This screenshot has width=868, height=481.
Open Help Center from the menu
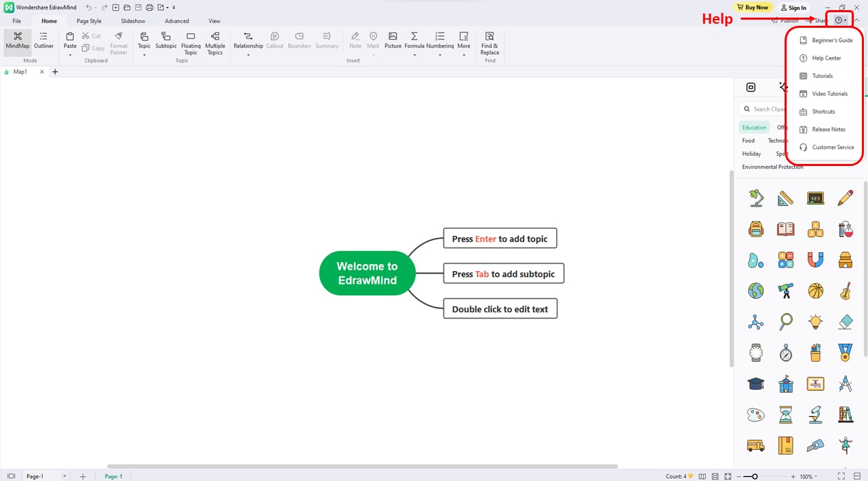(x=825, y=58)
